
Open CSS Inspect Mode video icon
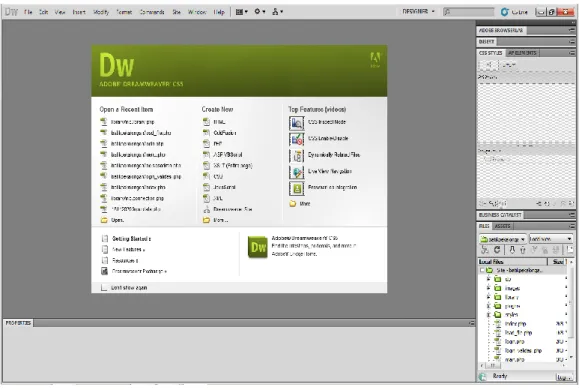(x=297, y=123)
